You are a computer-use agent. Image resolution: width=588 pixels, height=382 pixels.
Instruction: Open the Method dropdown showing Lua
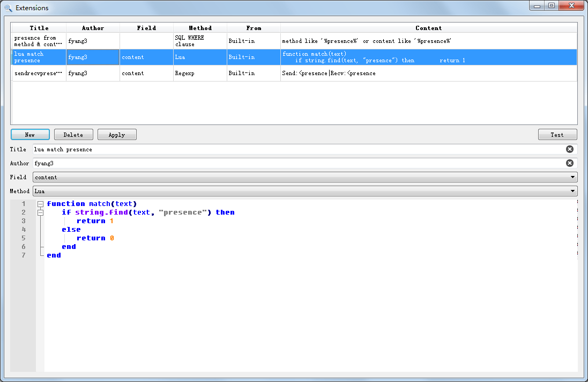305,191
